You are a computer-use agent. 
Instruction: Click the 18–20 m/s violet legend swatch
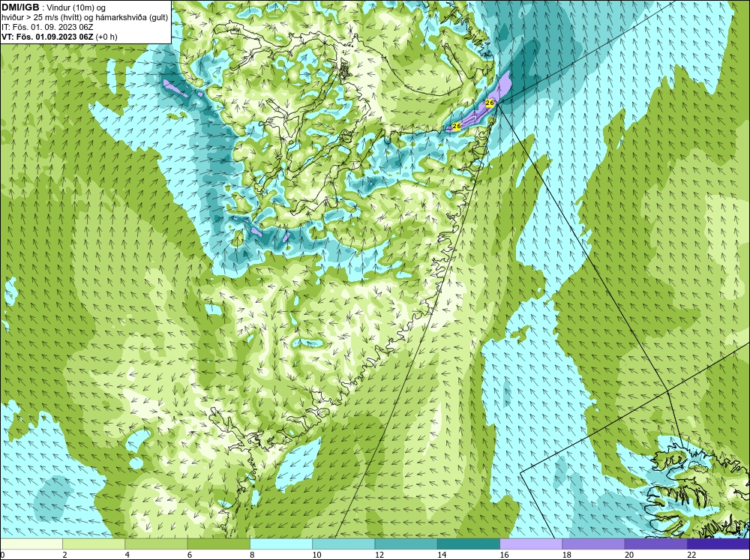pyautogui.click(x=593, y=544)
